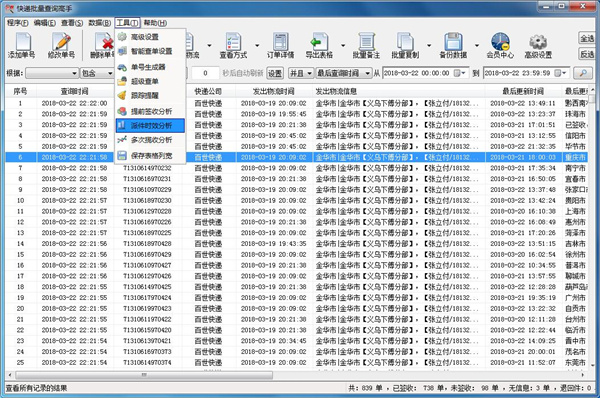This screenshot has height=398, width=600.
Task: Choose 单号生成器 in the 工具 menu
Action: click(151, 67)
